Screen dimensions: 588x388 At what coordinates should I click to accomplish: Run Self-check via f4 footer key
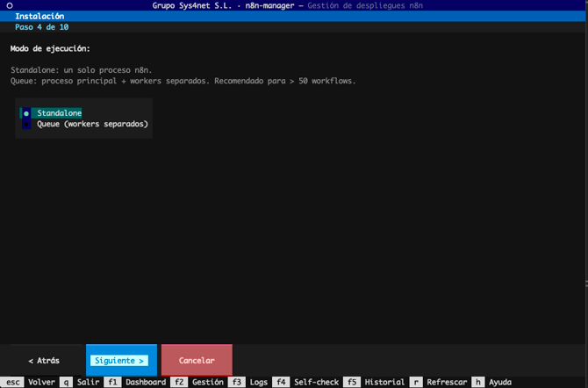click(x=305, y=382)
